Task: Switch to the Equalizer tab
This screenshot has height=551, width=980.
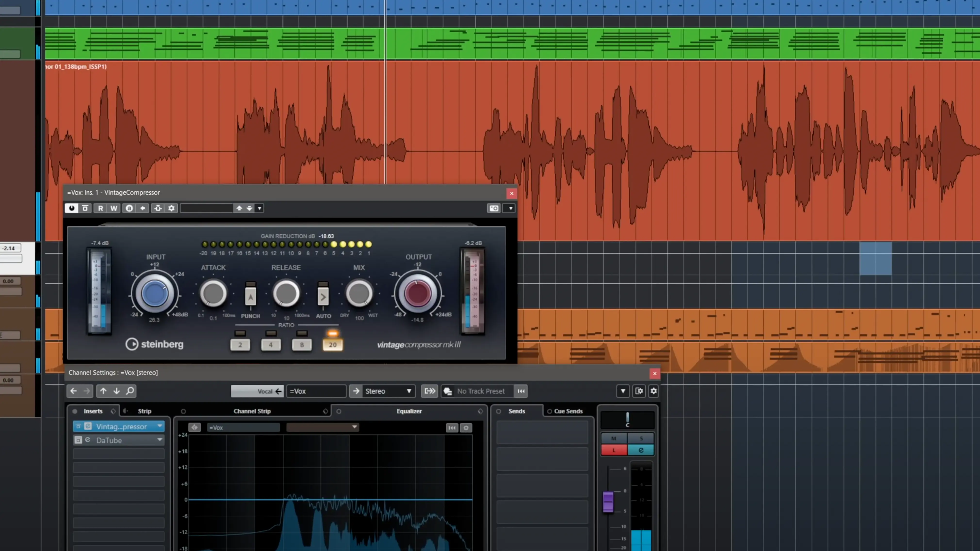Action: [x=409, y=411]
